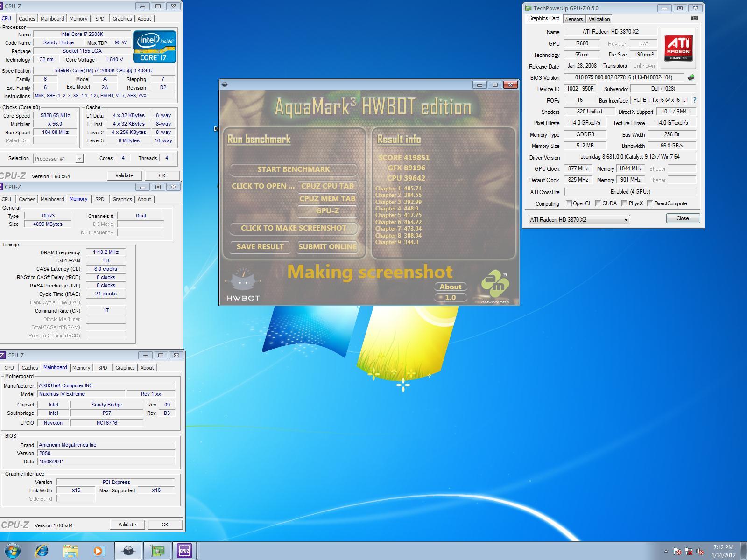Click About button in AquaMark
Screen dimensions: 747x560
[451, 287]
